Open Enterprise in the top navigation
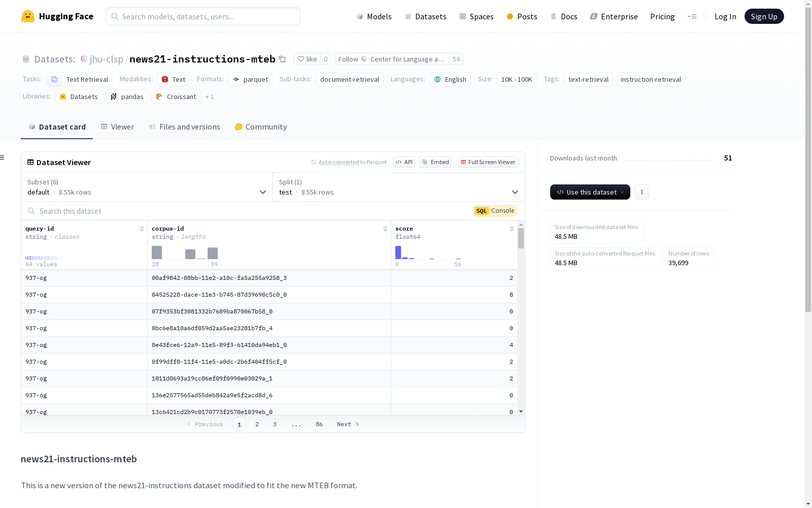 coord(614,16)
